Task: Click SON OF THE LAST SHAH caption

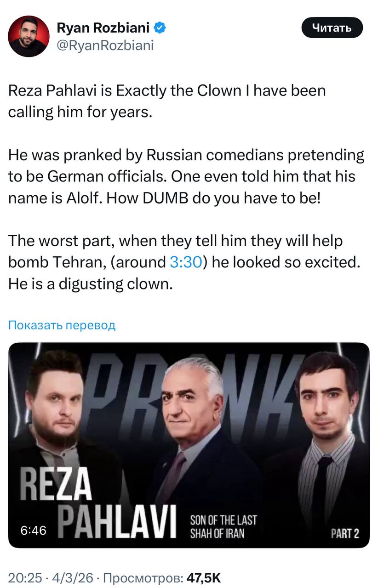Action: click(223, 527)
